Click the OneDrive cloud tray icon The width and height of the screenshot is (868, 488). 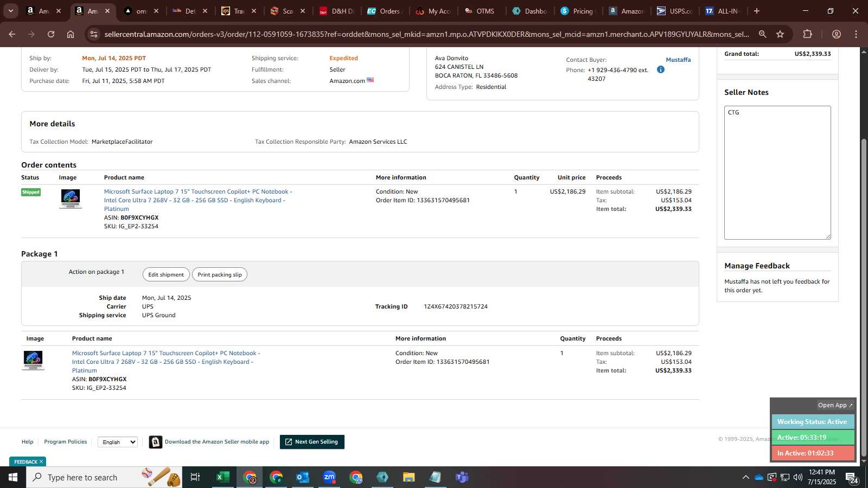[759, 477]
